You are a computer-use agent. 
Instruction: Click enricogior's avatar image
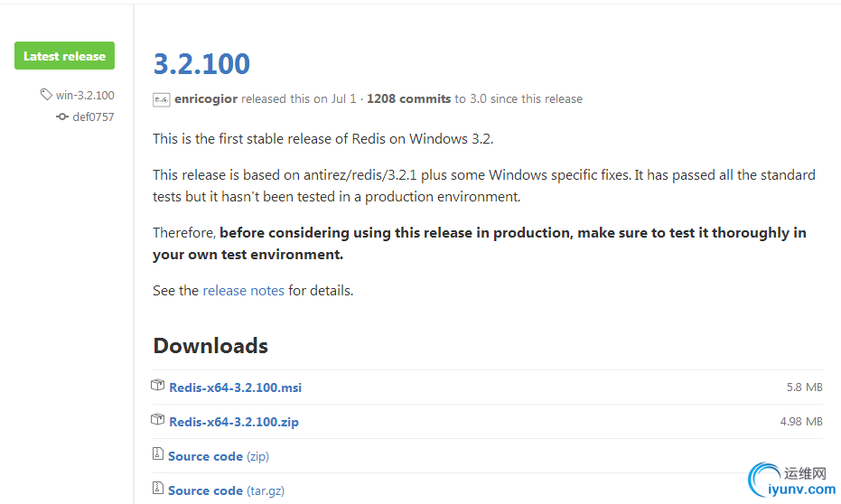tap(162, 99)
